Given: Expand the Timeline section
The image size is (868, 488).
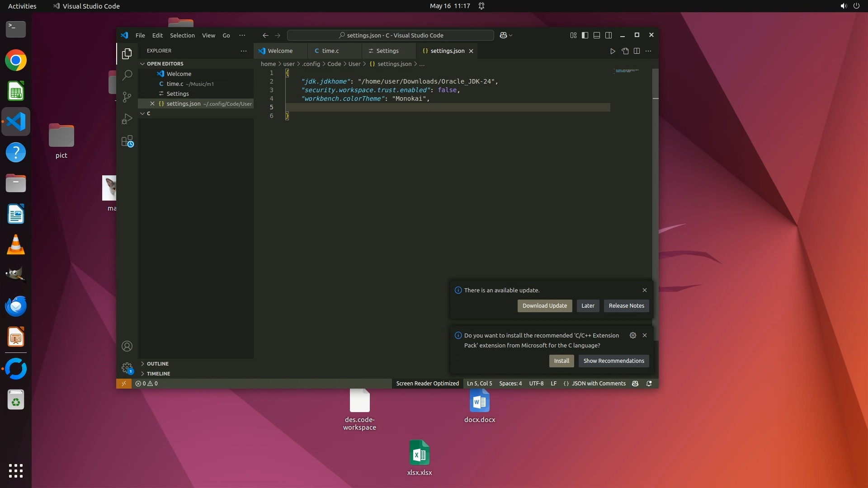Looking at the screenshot, I should click(158, 374).
